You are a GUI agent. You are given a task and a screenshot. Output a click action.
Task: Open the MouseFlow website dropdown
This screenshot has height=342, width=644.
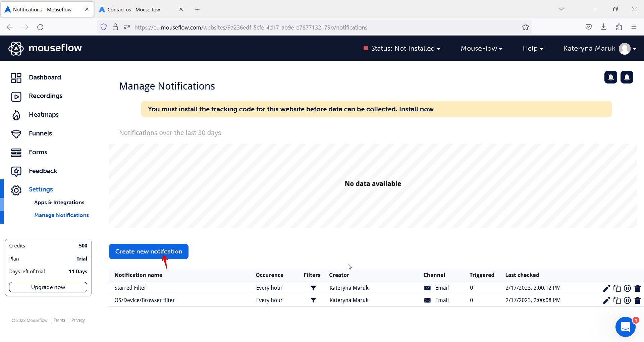tap(482, 48)
